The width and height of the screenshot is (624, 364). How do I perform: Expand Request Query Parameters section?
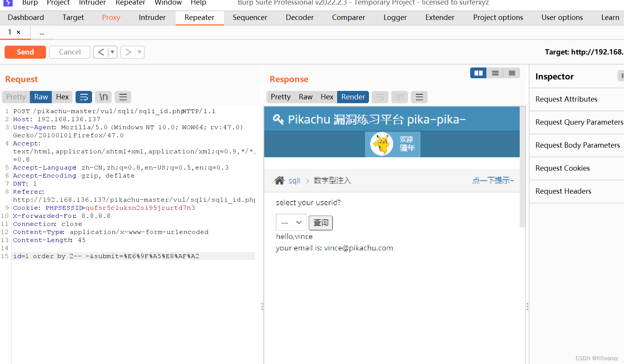click(576, 122)
